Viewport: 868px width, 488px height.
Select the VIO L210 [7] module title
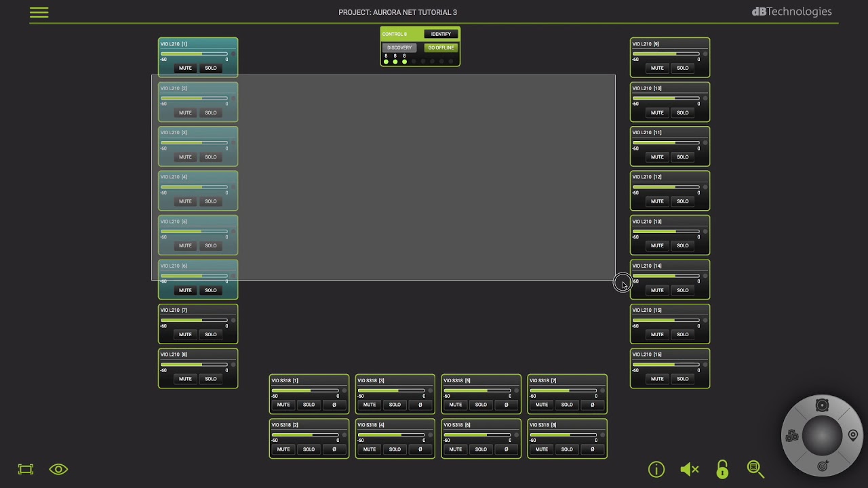pyautogui.click(x=174, y=310)
